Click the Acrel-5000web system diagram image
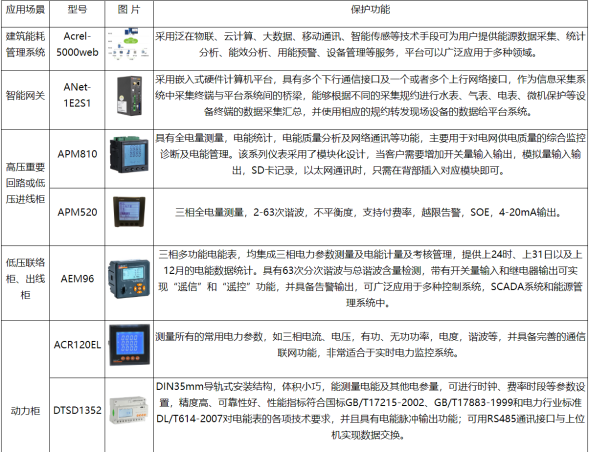590x453 pixels. click(128, 44)
